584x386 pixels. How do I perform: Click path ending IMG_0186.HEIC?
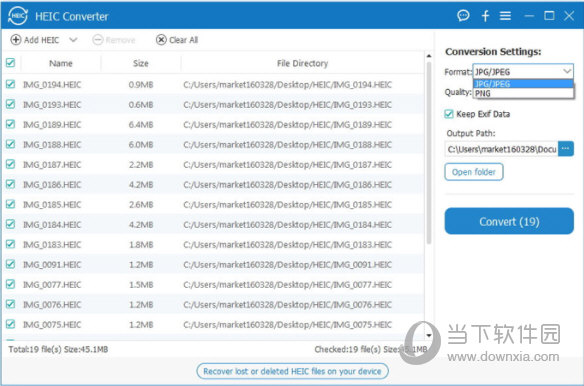(x=288, y=184)
